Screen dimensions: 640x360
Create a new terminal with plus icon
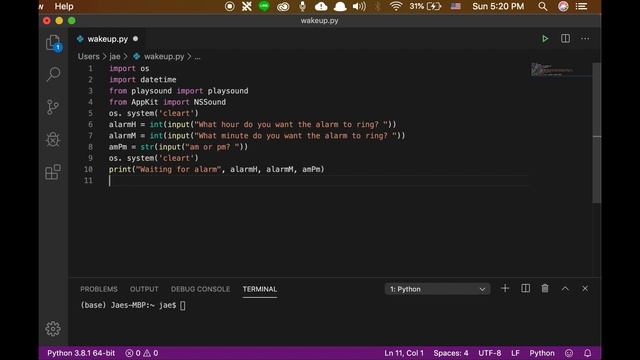pyautogui.click(x=505, y=289)
